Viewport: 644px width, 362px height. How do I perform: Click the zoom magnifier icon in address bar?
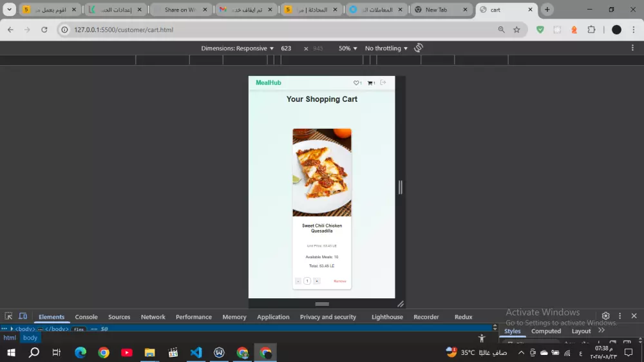click(x=501, y=30)
